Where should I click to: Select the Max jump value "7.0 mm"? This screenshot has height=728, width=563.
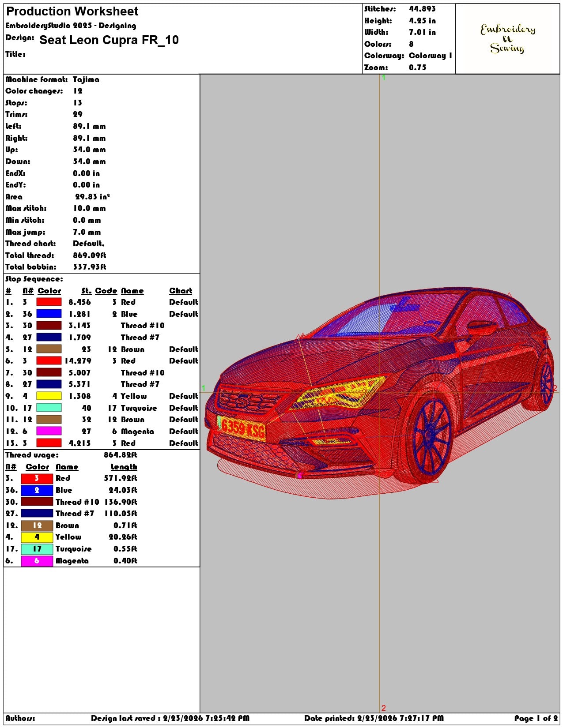pos(87,232)
